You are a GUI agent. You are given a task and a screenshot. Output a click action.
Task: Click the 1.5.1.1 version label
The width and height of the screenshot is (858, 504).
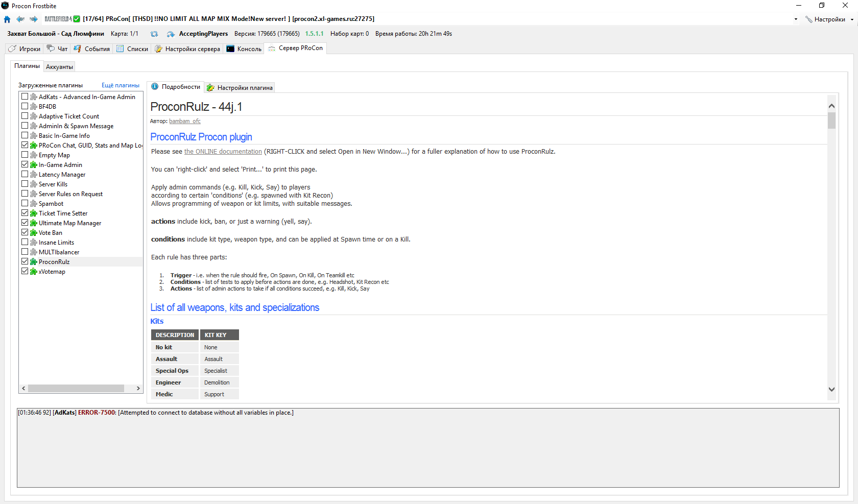(x=314, y=34)
